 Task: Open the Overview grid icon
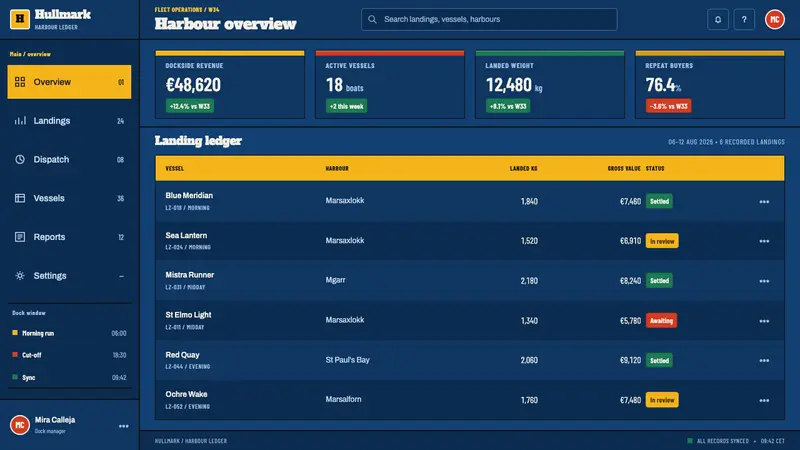(x=20, y=82)
